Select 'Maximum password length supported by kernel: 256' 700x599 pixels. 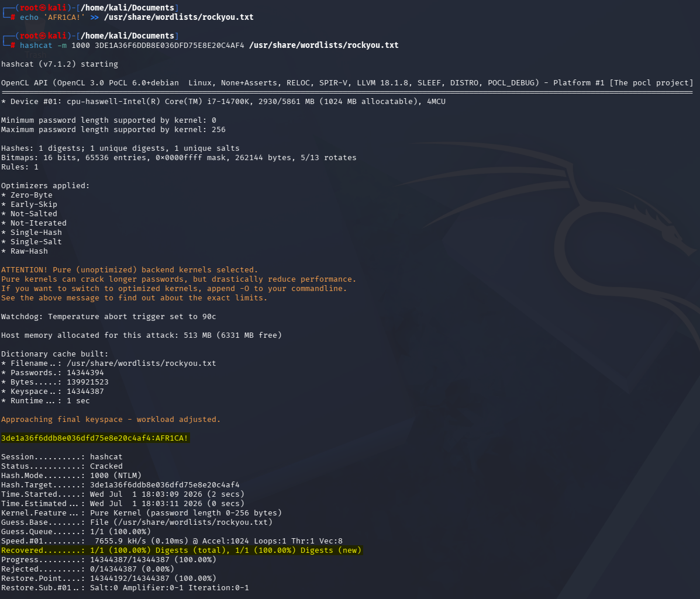(113, 130)
